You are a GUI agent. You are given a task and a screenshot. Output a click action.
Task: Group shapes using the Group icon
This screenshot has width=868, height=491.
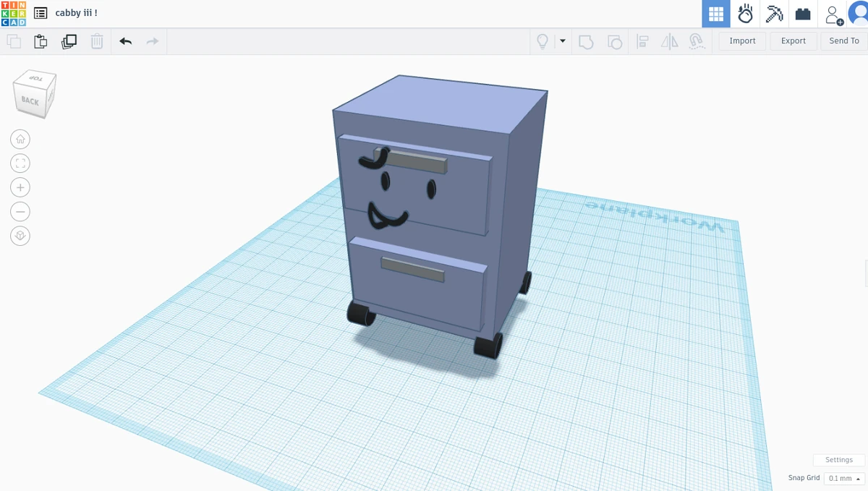tap(586, 41)
